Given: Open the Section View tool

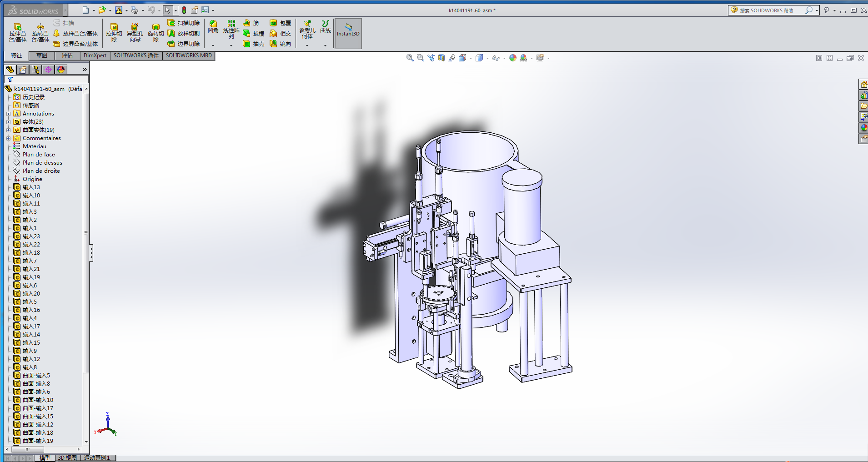Looking at the screenshot, I should [x=441, y=58].
